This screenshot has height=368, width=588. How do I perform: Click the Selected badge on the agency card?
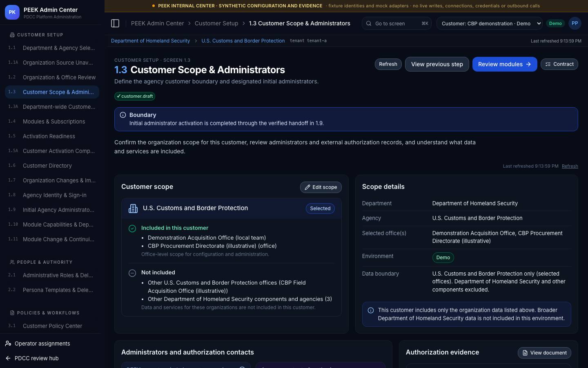click(x=320, y=209)
